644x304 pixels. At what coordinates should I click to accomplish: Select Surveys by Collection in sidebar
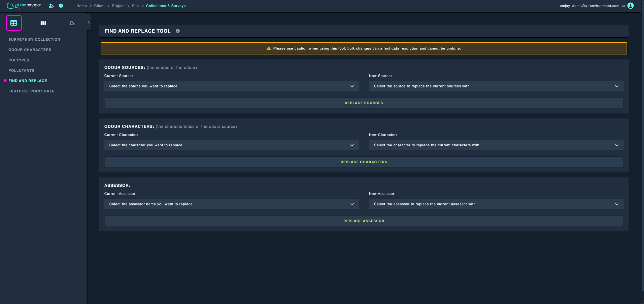[x=34, y=39]
